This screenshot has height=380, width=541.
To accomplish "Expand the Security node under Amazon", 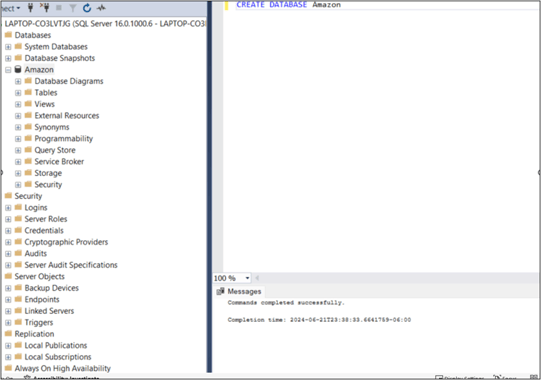I will [x=18, y=185].
